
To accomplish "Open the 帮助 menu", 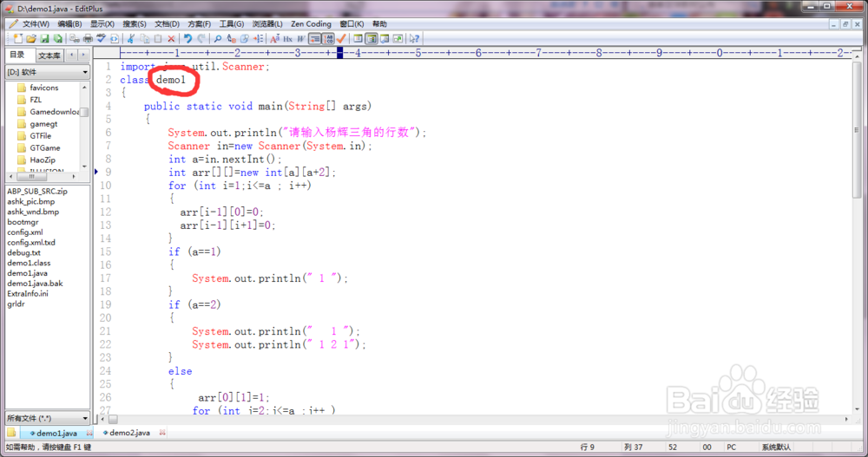I will [380, 23].
